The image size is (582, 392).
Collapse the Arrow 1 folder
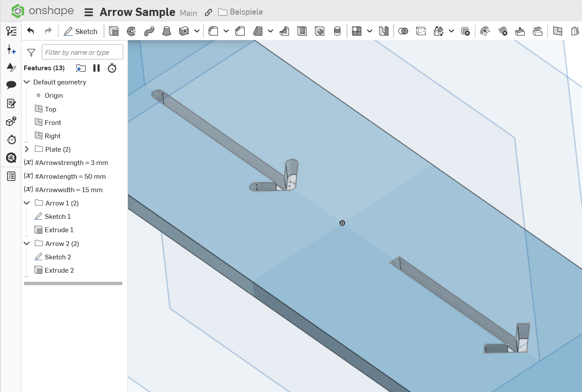point(27,203)
